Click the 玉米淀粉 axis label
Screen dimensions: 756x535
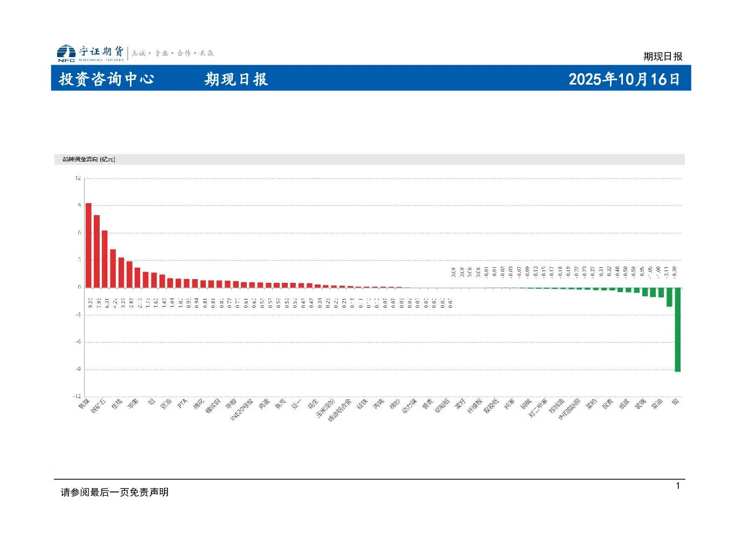pyautogui.click(x=325, y=408)
